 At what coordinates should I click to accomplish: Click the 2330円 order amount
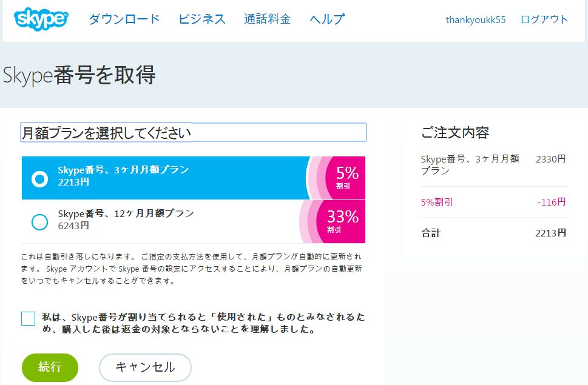(550, 159)
